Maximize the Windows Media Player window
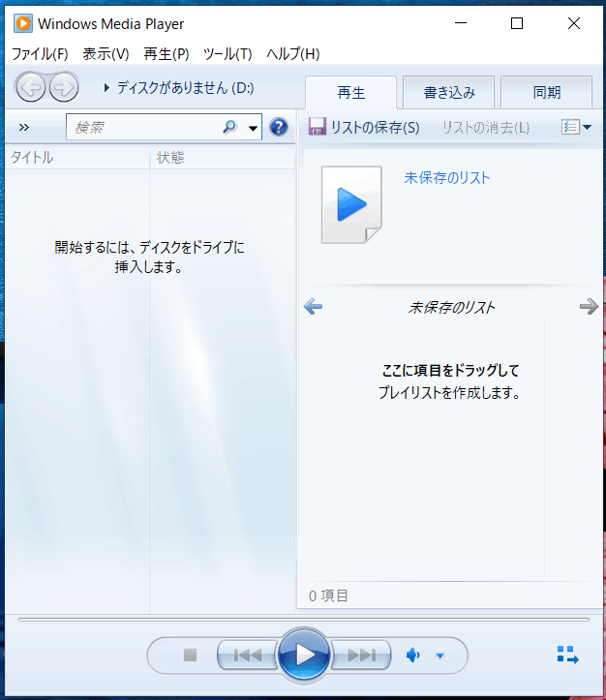The image size is (606, 700). click(517, 23)
